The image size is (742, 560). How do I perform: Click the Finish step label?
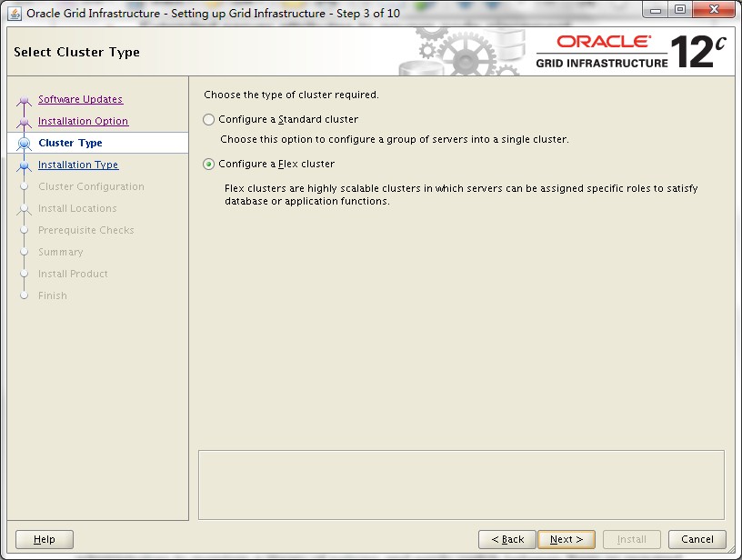tap(53, 295)
